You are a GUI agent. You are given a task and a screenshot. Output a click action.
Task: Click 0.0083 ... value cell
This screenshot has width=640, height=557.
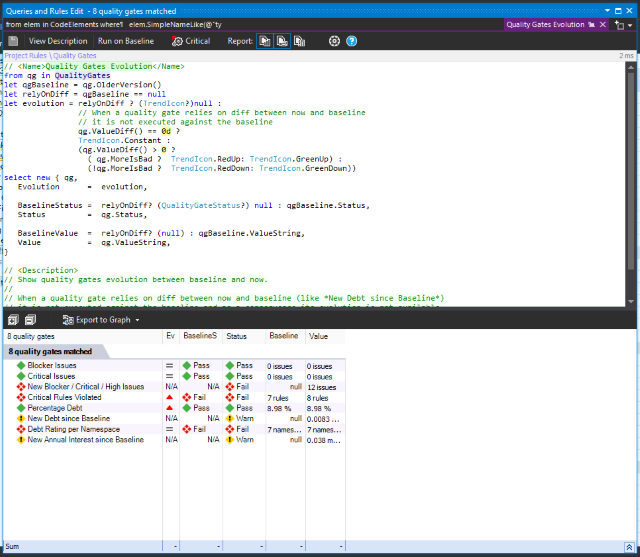click(323, 419)
